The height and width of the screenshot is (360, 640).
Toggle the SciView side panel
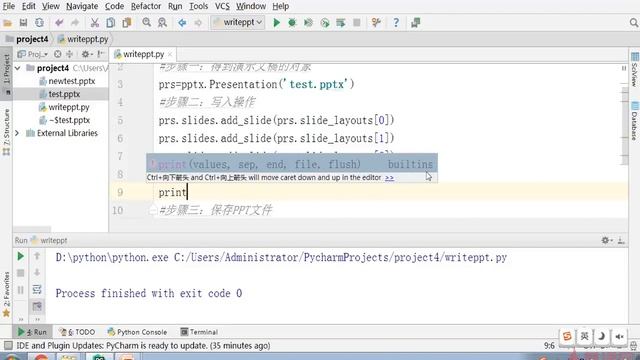pyautogui.click(x=634, y=69)
